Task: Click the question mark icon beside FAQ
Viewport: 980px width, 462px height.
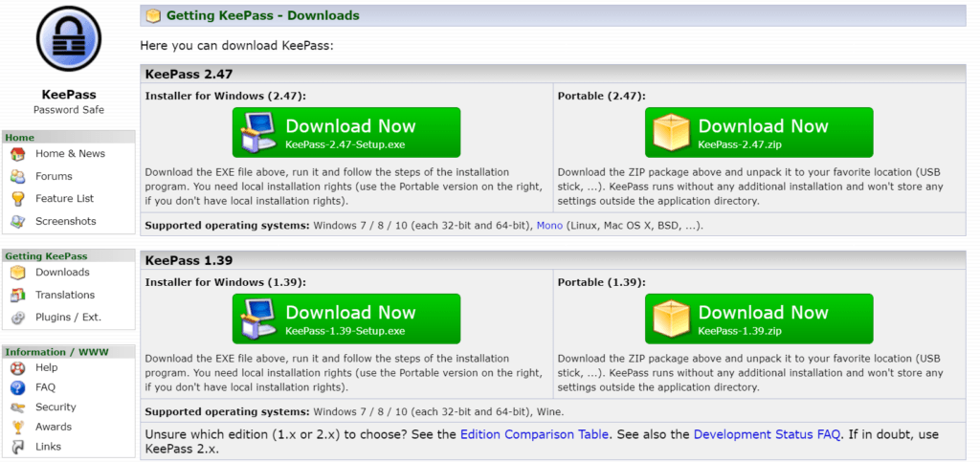Action: [x=18, y=387]
